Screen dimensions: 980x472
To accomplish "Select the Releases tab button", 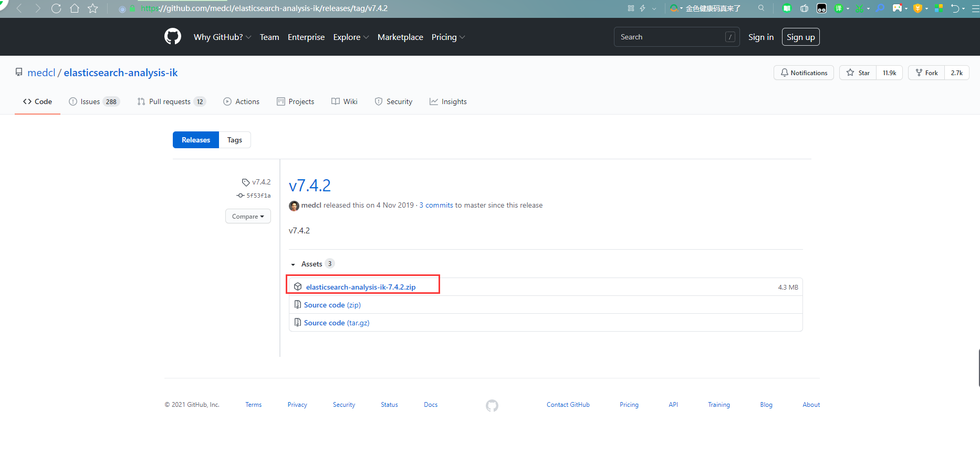I will point(196,140).
